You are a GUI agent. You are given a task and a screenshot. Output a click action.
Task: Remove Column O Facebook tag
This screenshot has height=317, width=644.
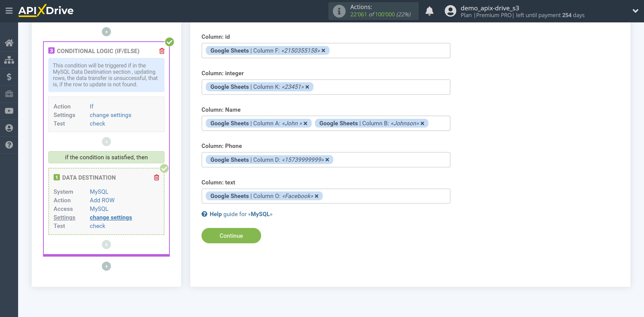coord(317,196)
